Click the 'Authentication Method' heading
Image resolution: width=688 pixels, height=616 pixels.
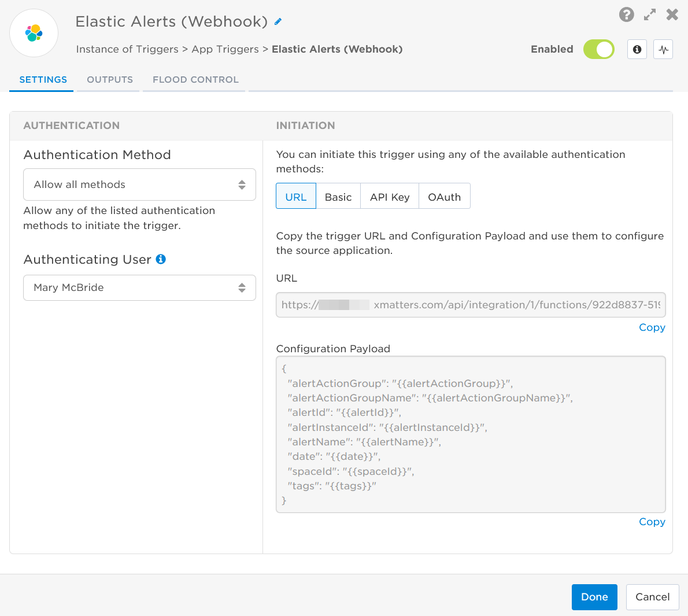(x=97, y=154)
